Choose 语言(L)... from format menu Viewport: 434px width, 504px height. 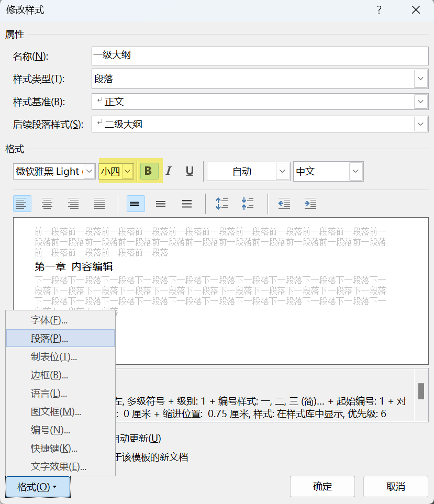(x=60, y=393)
